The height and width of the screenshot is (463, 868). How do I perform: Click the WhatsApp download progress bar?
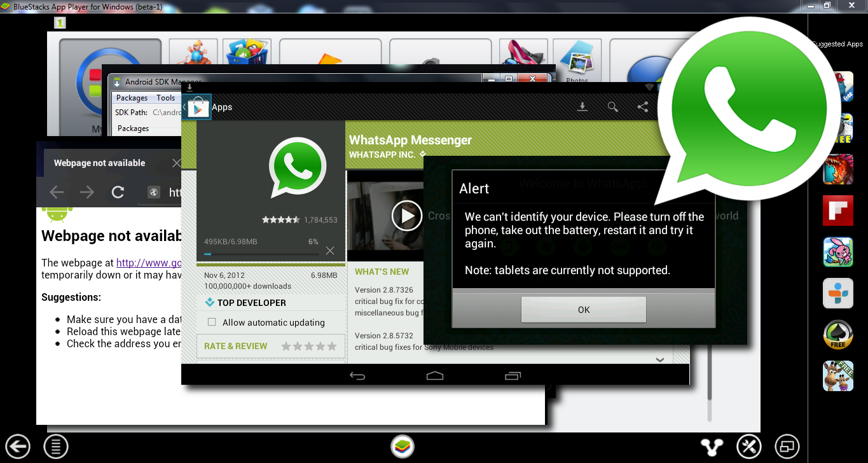point(261,254)
